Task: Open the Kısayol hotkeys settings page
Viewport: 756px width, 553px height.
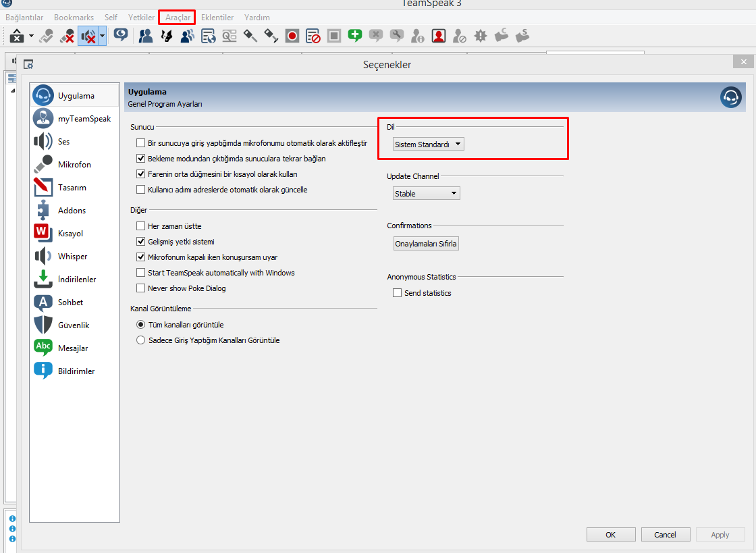Action: pos(75,234)
